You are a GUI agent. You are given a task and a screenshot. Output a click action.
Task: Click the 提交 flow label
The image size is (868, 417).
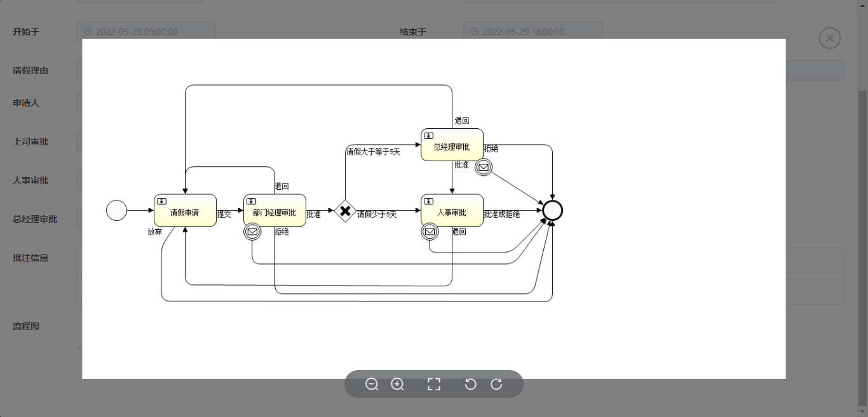pyautogui.click(x=224, y=215)
